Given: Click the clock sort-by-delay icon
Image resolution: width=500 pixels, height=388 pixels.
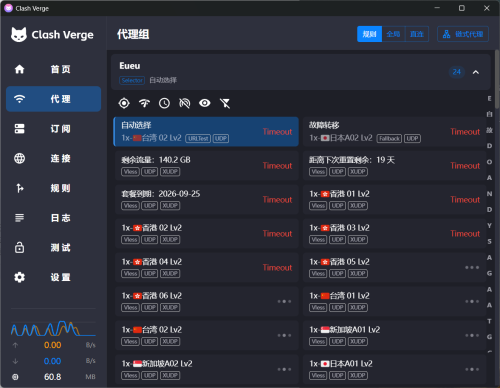Looking at the screenshot, I should tap(164, 103).
